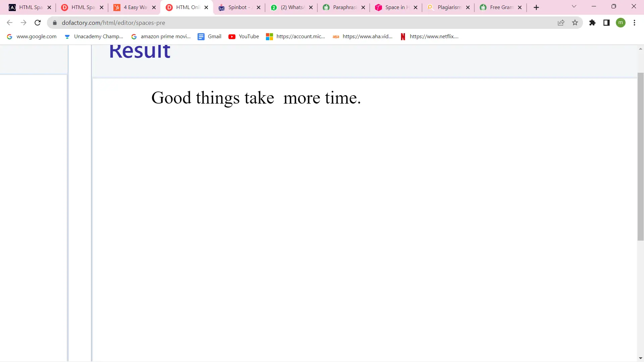644x362 pixels.
Task: Toggle the browser extensions puzzle icon
Action: [x=592, y=22]
